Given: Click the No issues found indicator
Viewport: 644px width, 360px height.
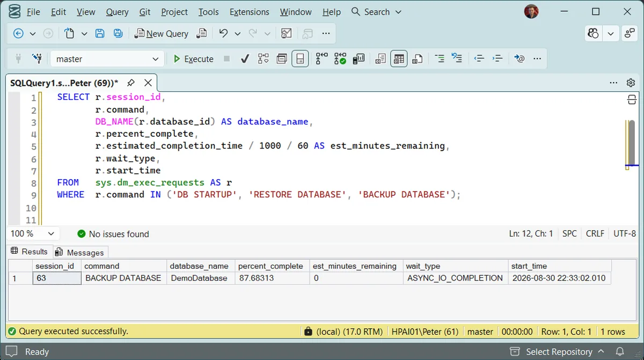Looking at the screenshot, I should [113, 234].
